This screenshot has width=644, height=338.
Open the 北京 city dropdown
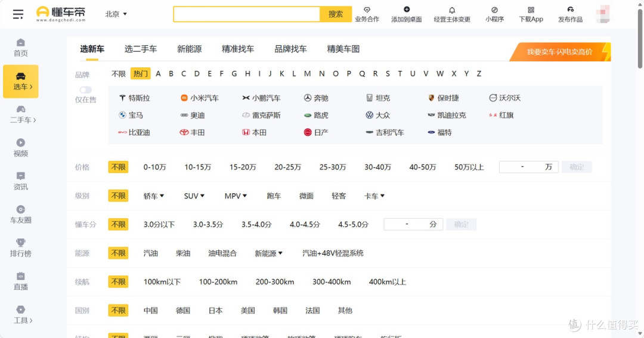tap(116, 14)
